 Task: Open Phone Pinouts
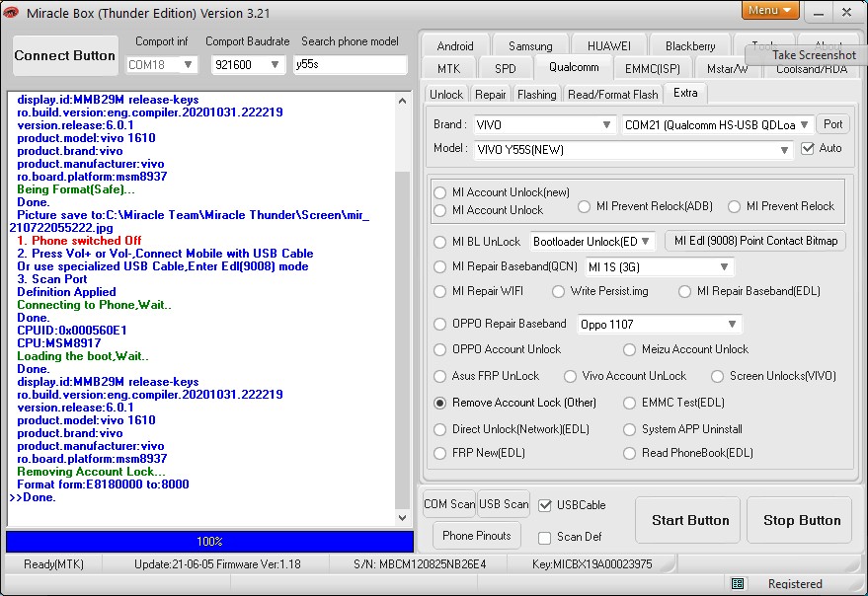click(477, 536)
